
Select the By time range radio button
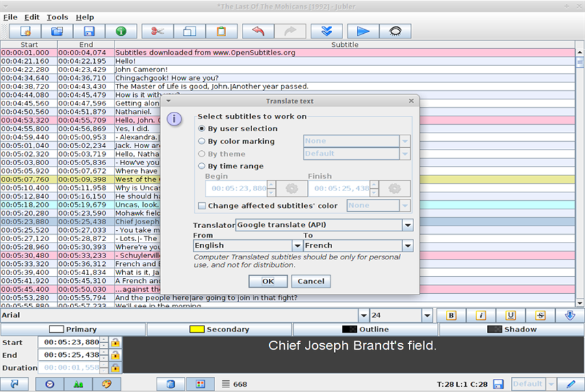[202, 166]
